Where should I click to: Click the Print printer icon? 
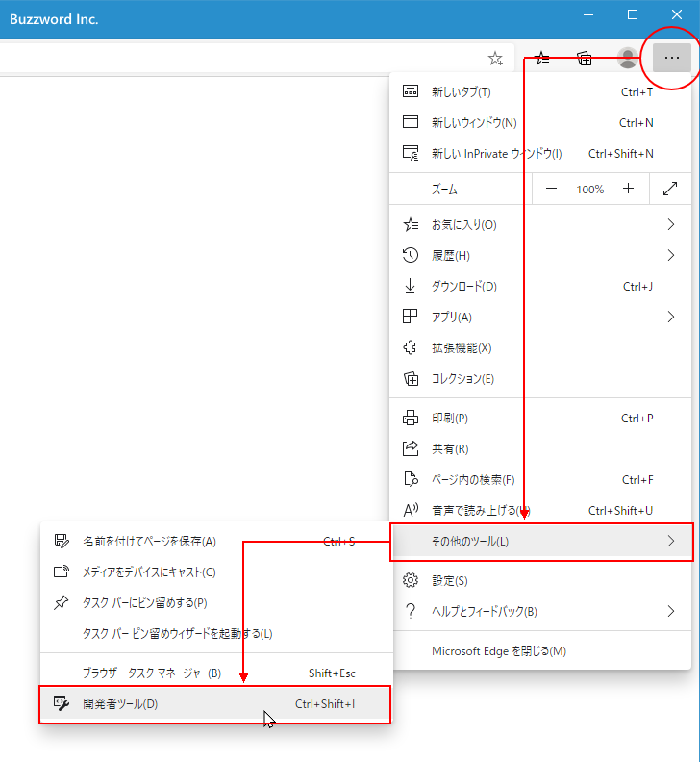(x=411, y=418)
